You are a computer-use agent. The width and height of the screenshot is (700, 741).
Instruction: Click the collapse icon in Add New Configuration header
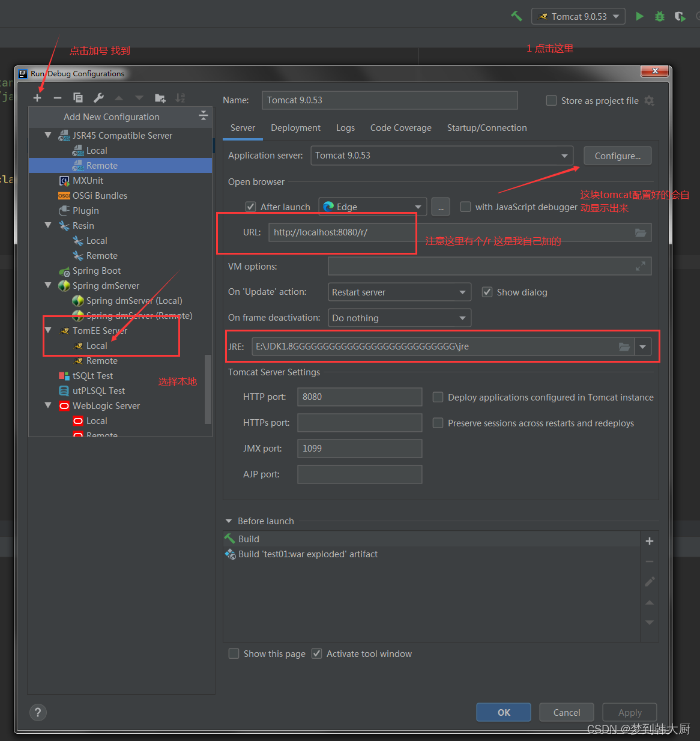(x=204, y=115)
